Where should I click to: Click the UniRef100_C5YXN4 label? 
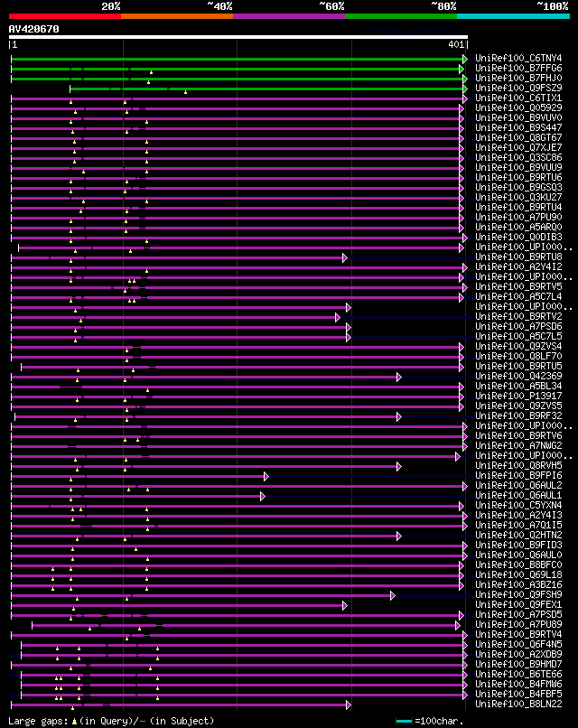(x=518, y=505)
